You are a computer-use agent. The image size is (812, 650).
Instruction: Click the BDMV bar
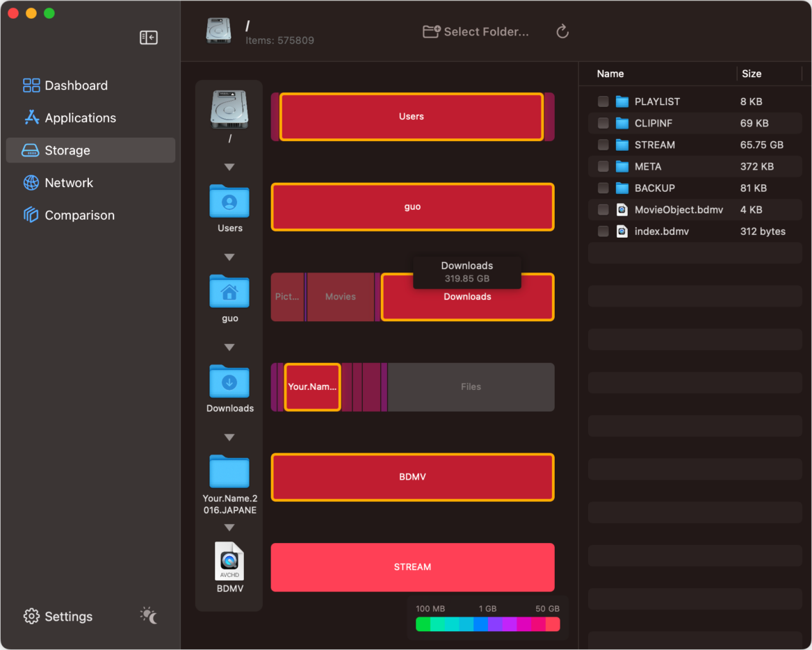413,477
